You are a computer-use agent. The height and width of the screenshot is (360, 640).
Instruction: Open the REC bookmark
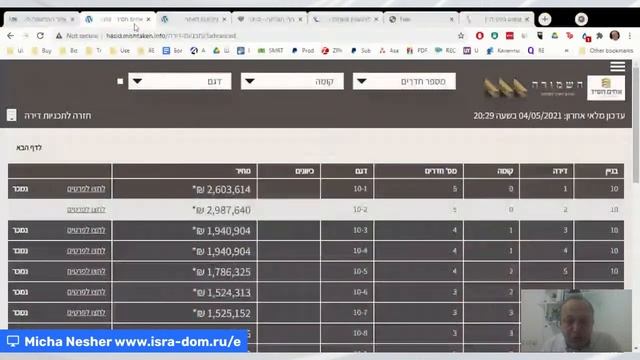445,51
